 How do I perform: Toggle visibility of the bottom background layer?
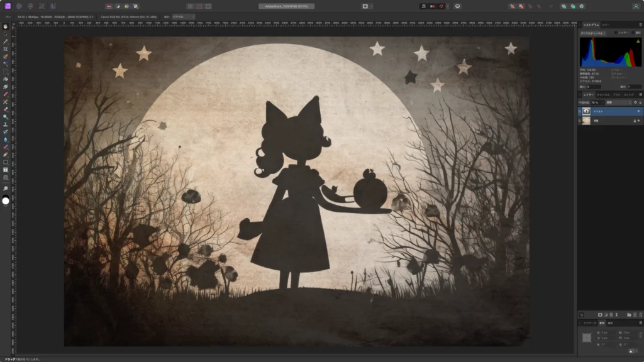638,121
